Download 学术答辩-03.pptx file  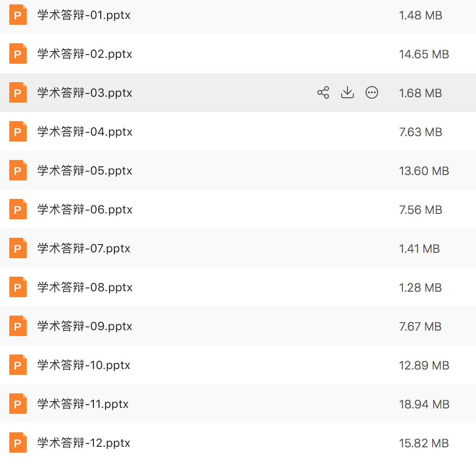(348, 92)
